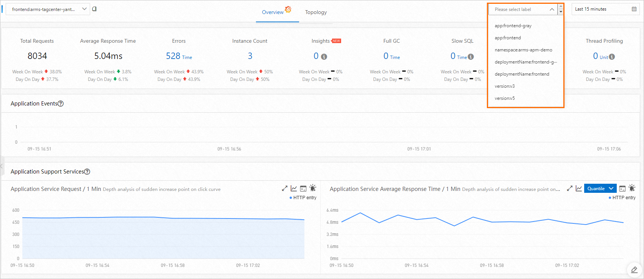644x279 pixels.
Task: Select version:v5 label option
Action: click(525, 98)
